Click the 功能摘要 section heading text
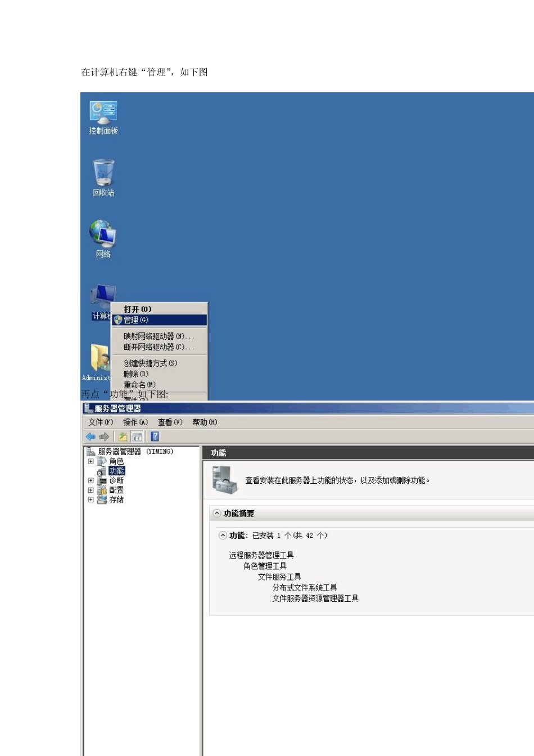The height and width of the screenshot is (756, 534). 239,514
